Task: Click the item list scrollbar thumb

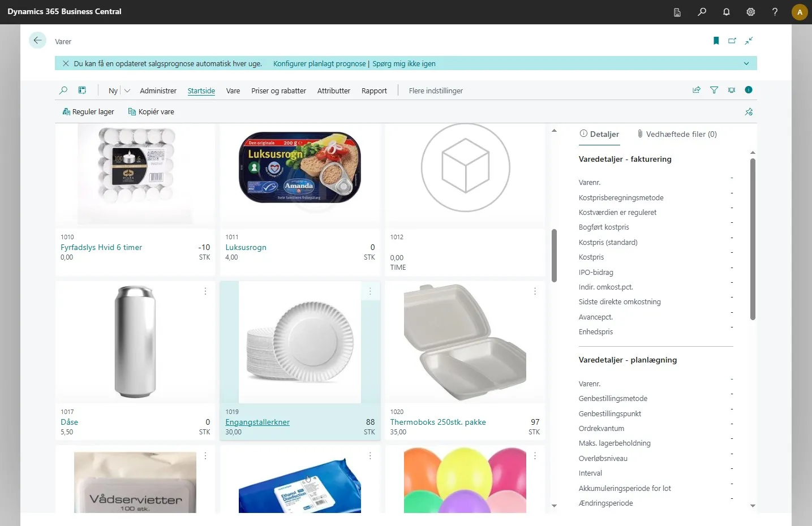Action: point(554,255)
